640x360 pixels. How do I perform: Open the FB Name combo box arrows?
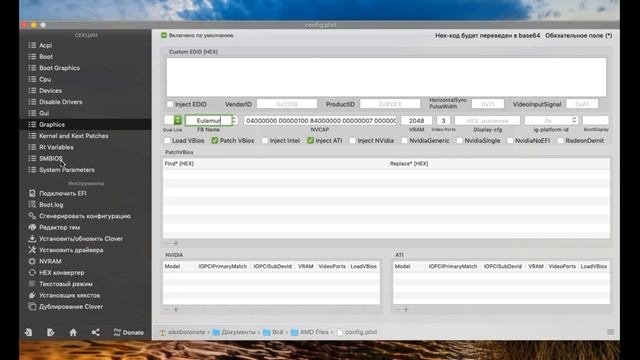click(x=234, y=120)
